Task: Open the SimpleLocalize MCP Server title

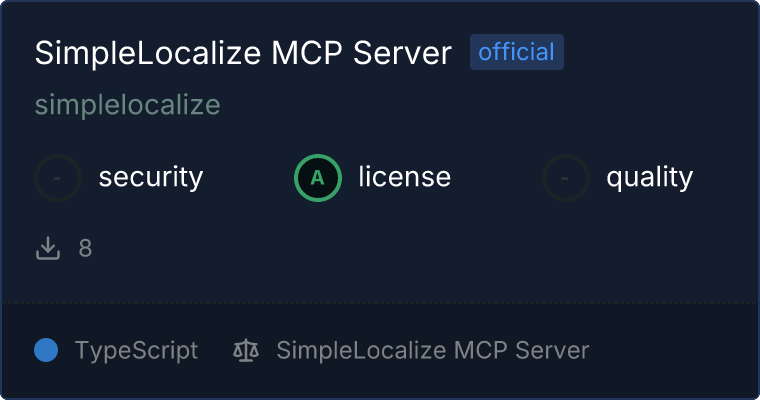Action: click(243, 52)
